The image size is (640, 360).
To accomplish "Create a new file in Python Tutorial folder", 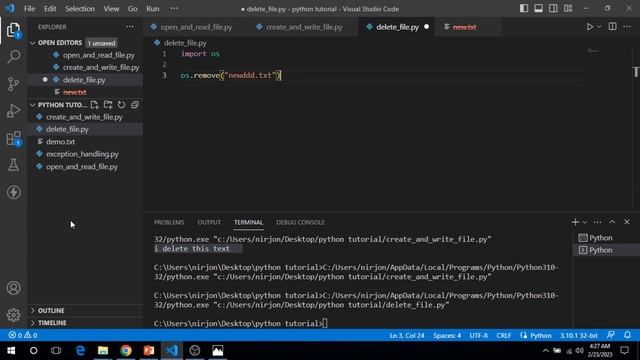I will [95, 105].
